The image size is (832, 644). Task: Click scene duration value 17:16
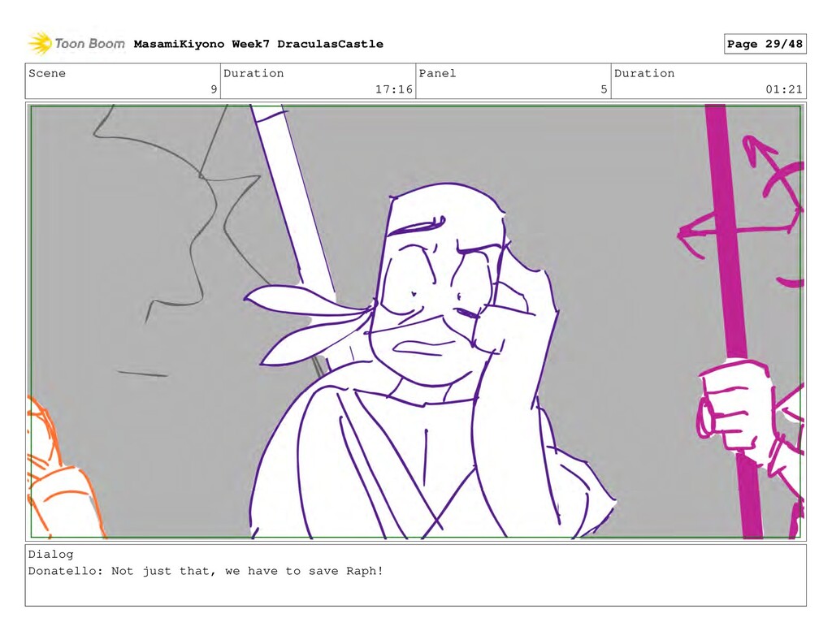394,89
